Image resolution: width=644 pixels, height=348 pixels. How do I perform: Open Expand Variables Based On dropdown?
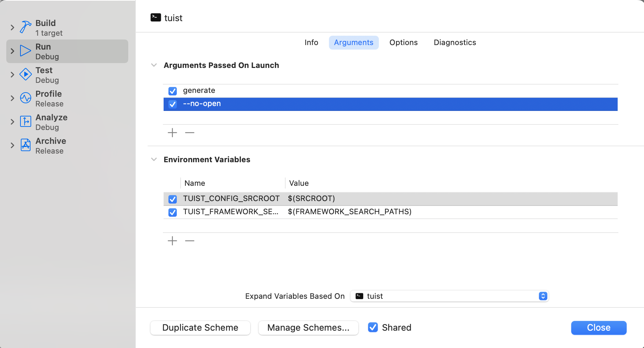(449, 296)
